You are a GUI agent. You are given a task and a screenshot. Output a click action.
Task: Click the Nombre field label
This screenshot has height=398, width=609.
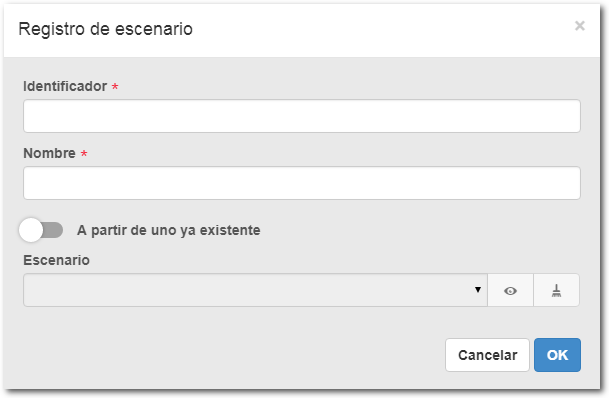[x=49, y=153]
